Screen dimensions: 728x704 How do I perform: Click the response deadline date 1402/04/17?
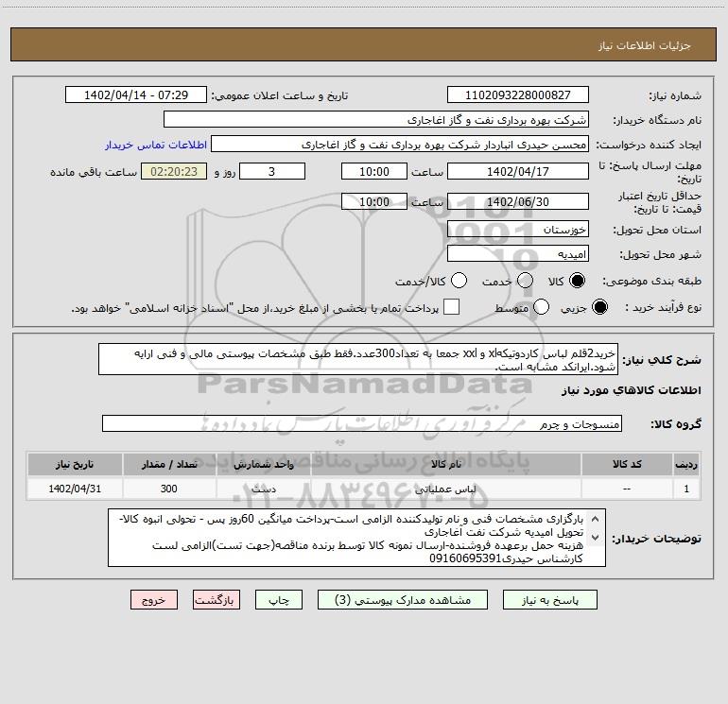(518, 171)
